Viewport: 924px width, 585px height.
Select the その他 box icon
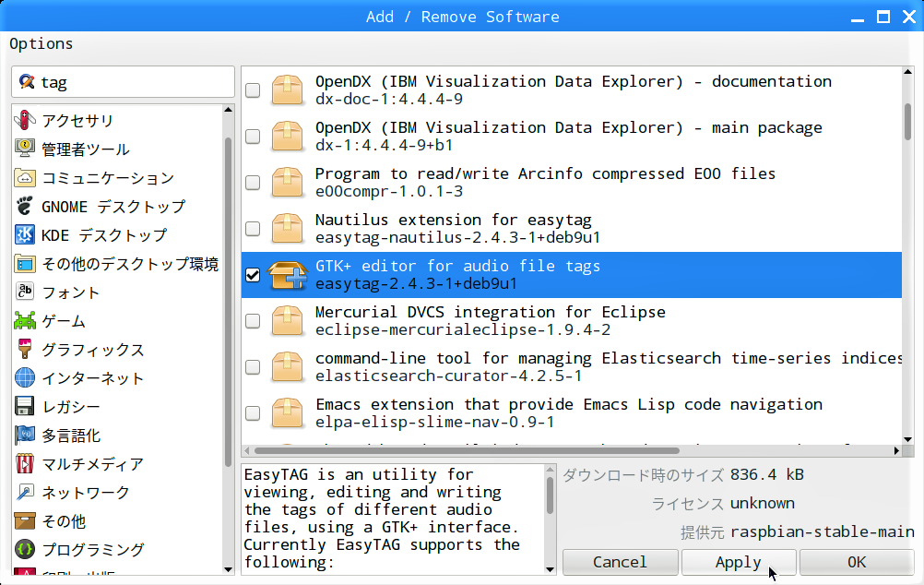(x=25, y=520)
